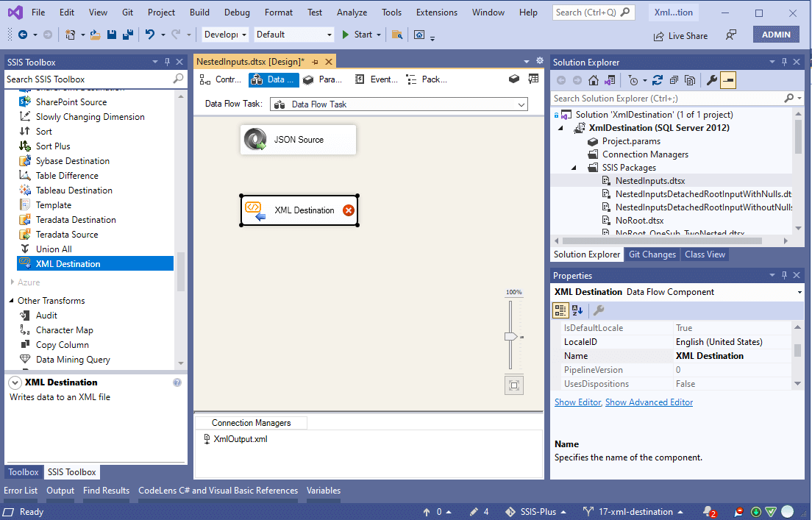Click the feedback person icon in title bar
The image size is (812, 520).
tap(730, 35)
